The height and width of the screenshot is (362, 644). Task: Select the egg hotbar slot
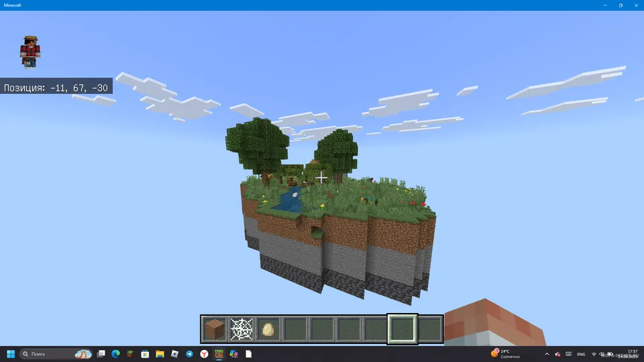tap(268, 328)
